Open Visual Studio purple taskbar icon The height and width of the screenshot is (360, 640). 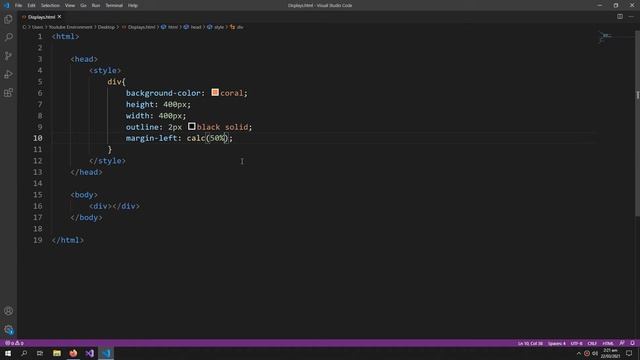point(90,353)
